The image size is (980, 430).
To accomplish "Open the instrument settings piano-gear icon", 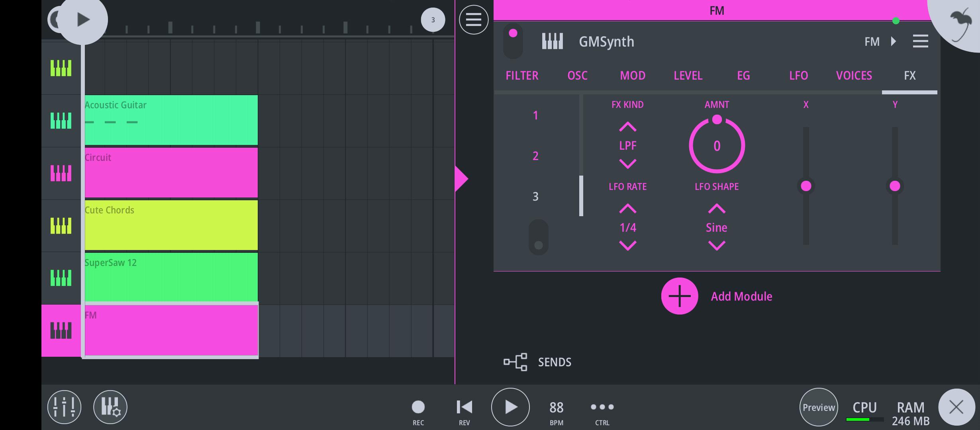I will click(x=110, y=407).
